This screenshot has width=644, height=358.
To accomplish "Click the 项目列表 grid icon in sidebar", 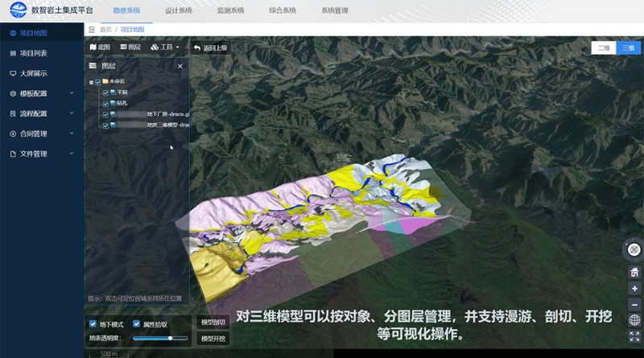I will pos(13,53).
